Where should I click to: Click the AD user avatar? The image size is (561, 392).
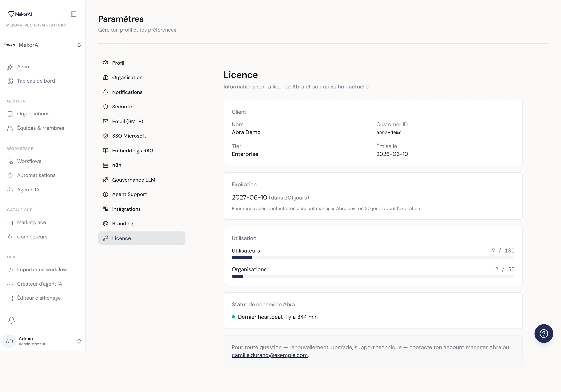tap(9, 341)
